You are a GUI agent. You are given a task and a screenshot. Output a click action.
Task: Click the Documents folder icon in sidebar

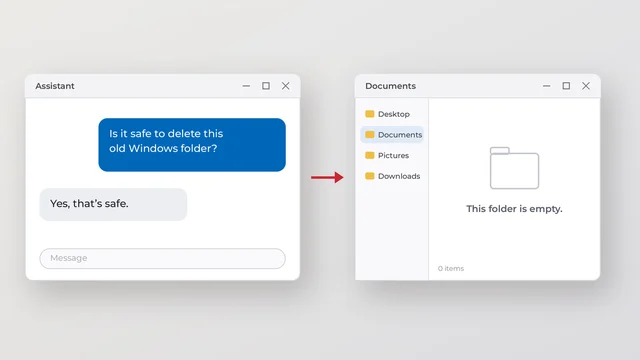point(370,135)
